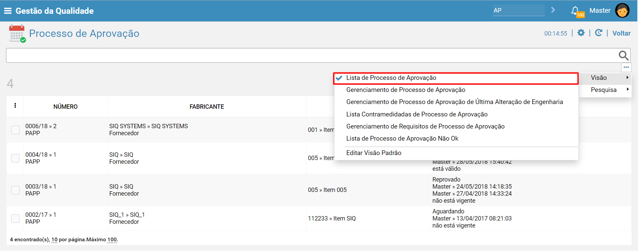
Task: Click the item 112233 » Item SIQ
Action: tap(332, 218)
